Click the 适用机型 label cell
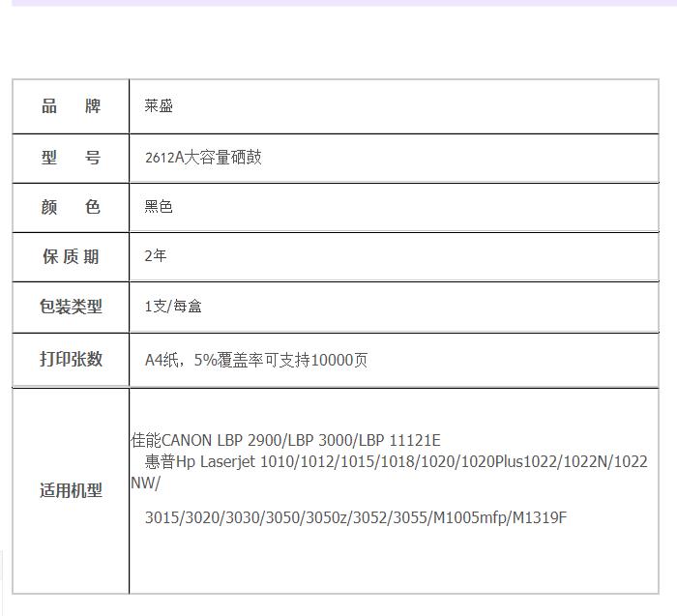 (x=71, y=491)
